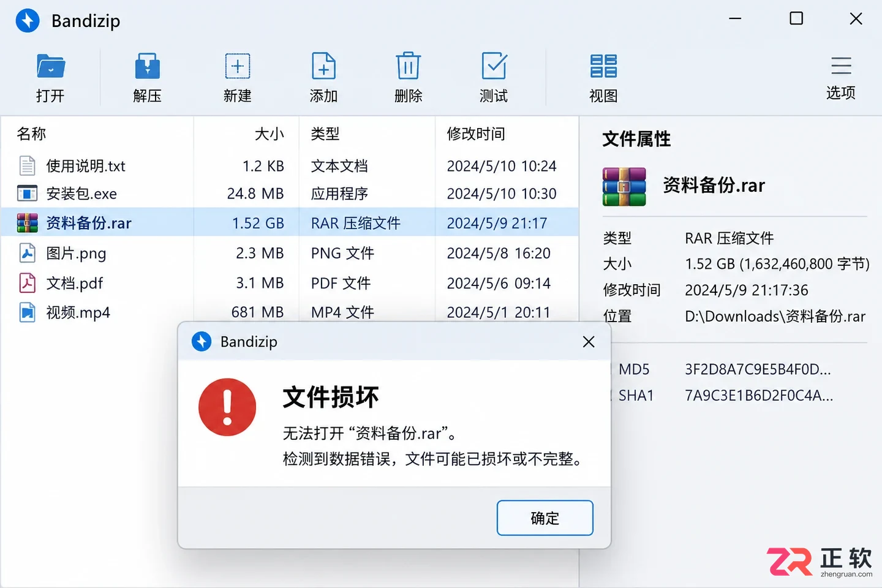The width and height of the screenshot is (882, 588).
Task: Close the 文件损坏 error dialog
Action: [589, 342]
